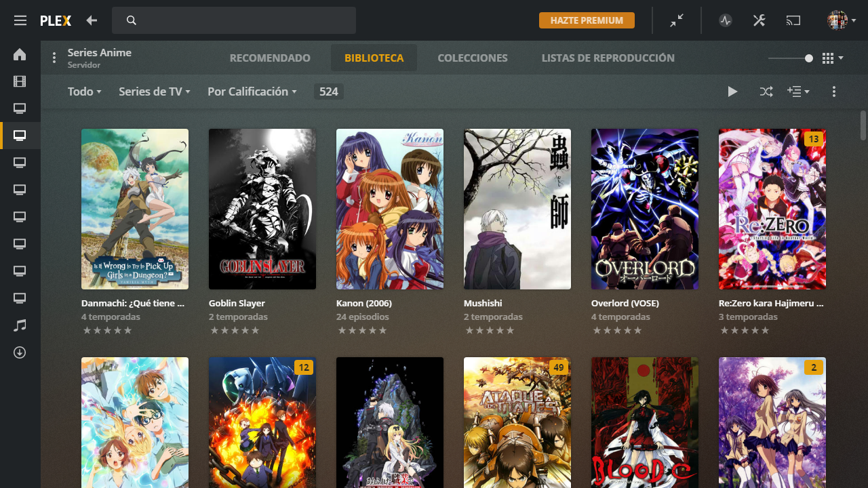
Task: Open the Goblin Slayer title link
Action: (x=237, y=304)
